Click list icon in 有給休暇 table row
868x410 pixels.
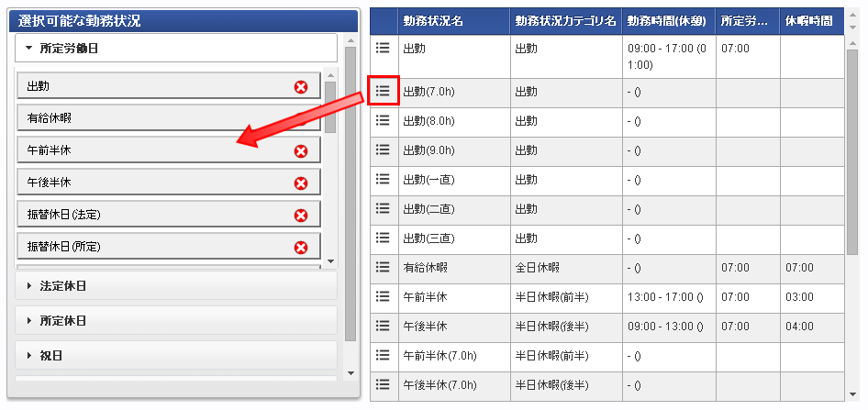[383, 267]
